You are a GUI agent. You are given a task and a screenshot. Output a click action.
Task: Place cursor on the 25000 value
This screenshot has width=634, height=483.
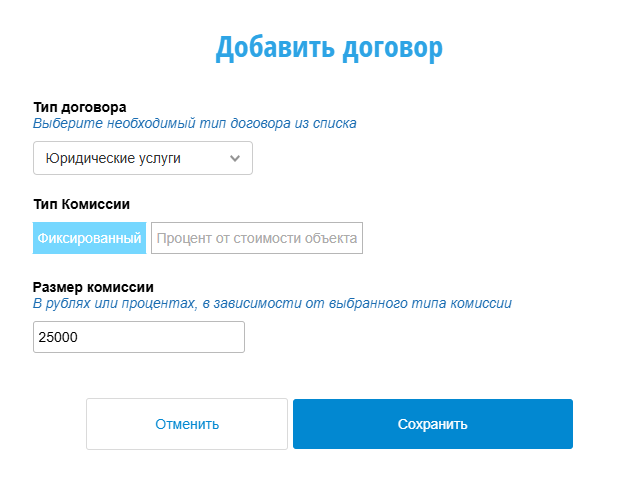pos(58,338)
